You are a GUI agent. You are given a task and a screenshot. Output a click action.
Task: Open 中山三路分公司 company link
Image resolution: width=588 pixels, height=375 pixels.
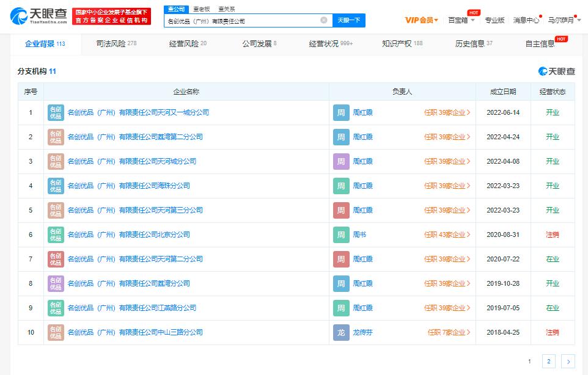(x=135, y=332)
